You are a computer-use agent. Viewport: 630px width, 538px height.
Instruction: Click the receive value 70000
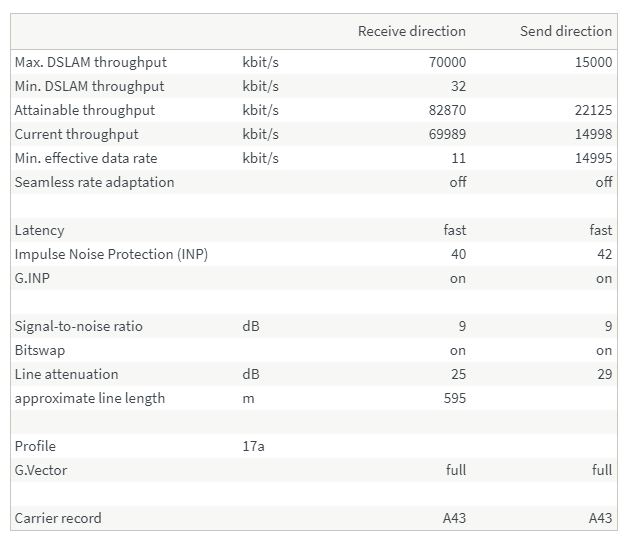(x=447, y=62)
